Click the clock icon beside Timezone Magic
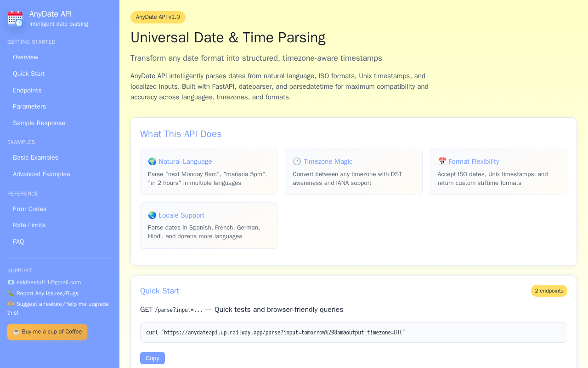Screen dimensions: 588x368 (297, 161)
